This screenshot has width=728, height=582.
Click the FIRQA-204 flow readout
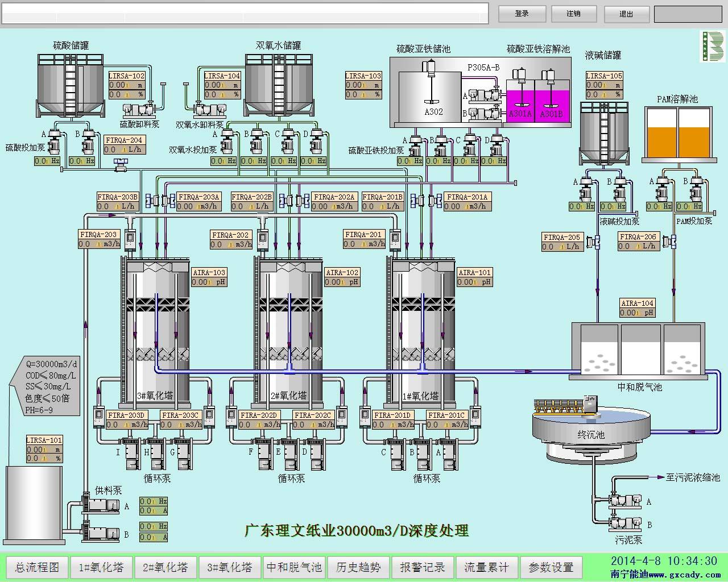(125, 145)
